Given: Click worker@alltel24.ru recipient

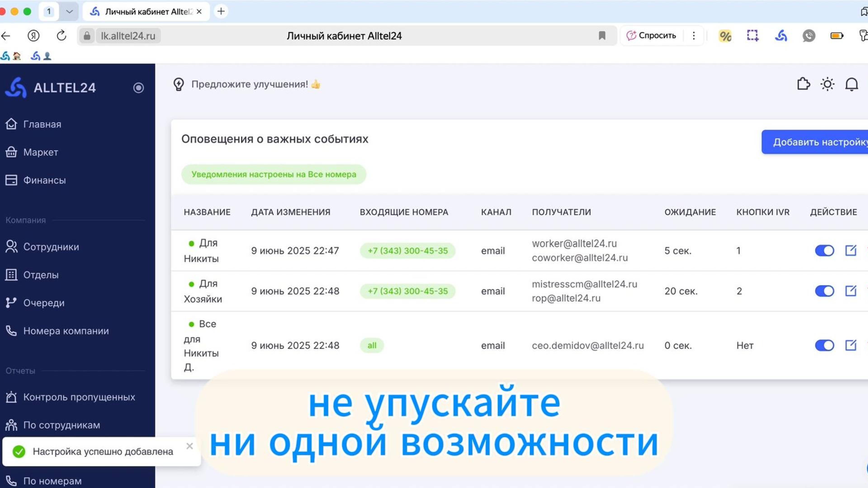Looking at the screenshot, I should click(574, 244).
